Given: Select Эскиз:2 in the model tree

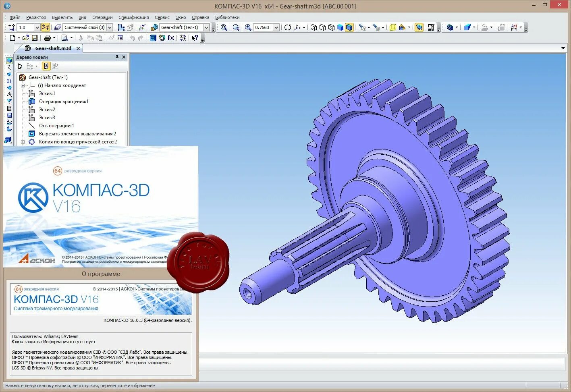Looking at the screenshot, I should click(x=47, y=110).
